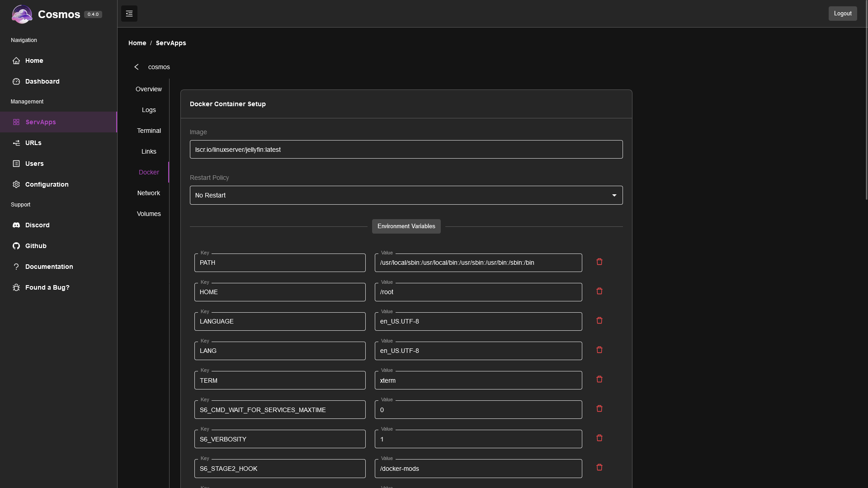Delete the PATH environment variable
This screenshot has width=868, height=488.
point(599,262)
